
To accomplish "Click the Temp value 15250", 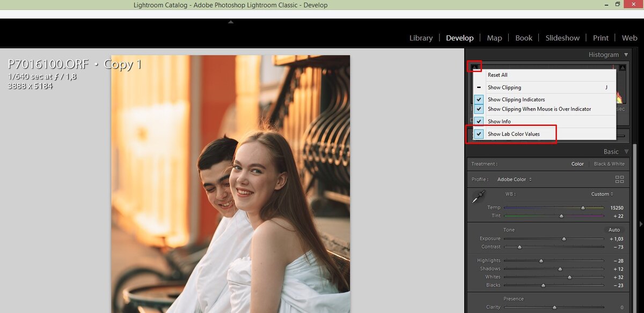I will tap(617, 207).
